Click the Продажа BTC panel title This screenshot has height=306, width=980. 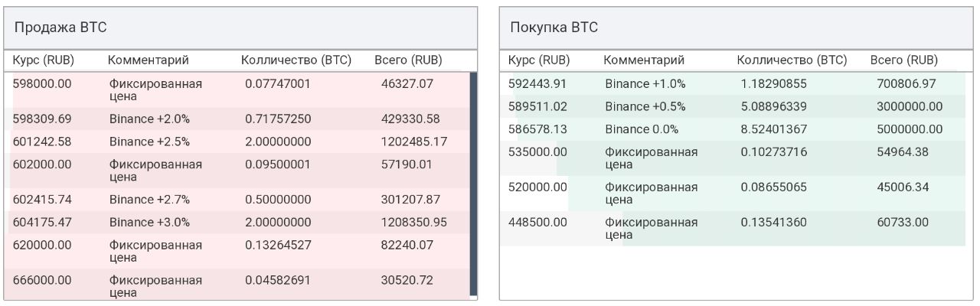(60, 28)
